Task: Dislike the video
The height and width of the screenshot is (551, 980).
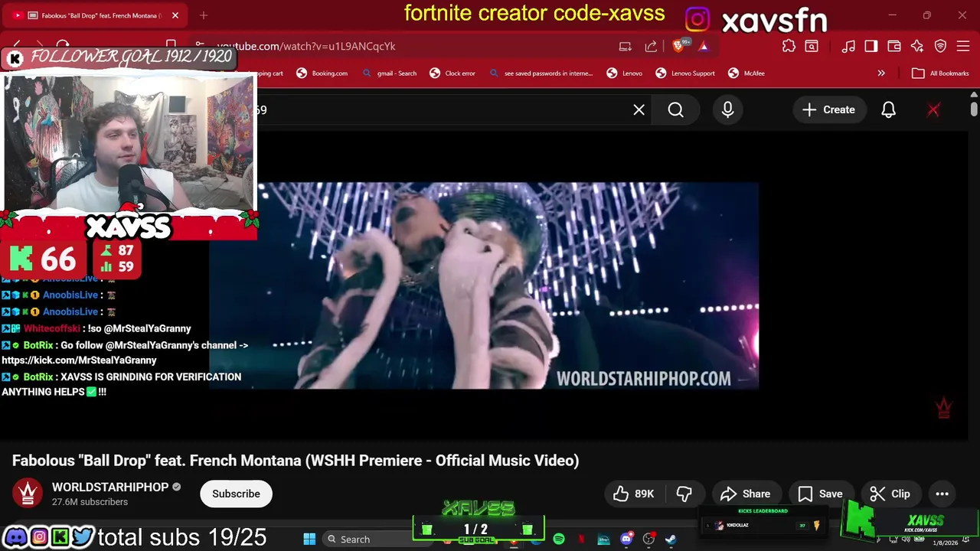Action: pos(684,494)
